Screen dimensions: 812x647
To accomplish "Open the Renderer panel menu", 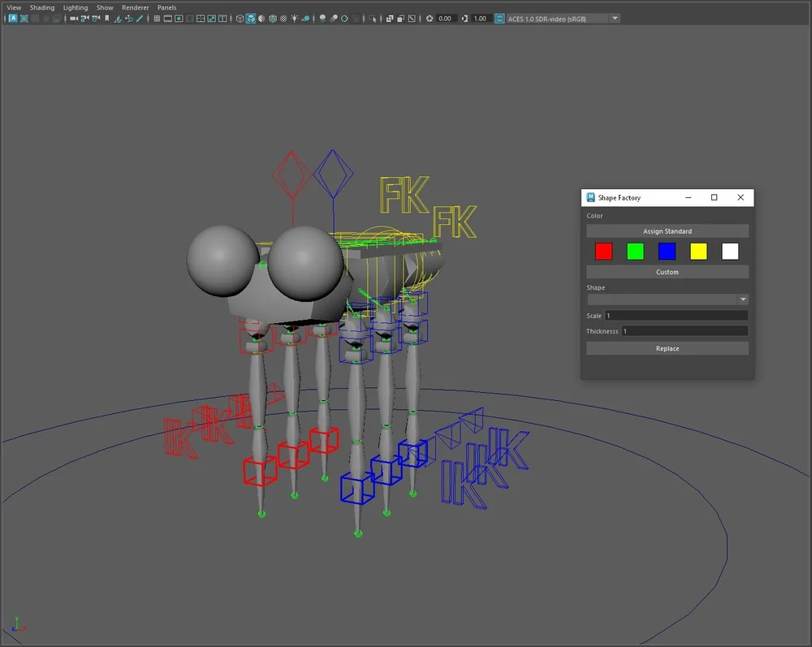I will [x=135, y=7].
